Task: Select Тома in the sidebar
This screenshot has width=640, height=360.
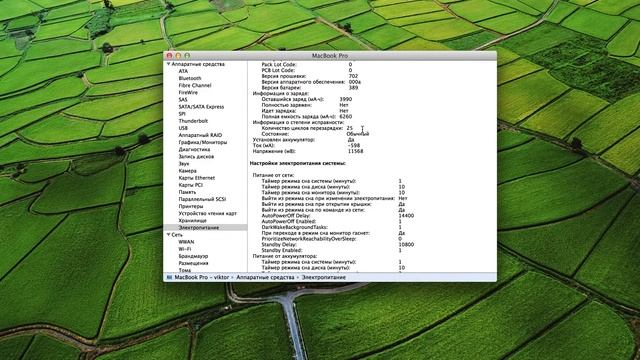Action: (x=184, y=270)
